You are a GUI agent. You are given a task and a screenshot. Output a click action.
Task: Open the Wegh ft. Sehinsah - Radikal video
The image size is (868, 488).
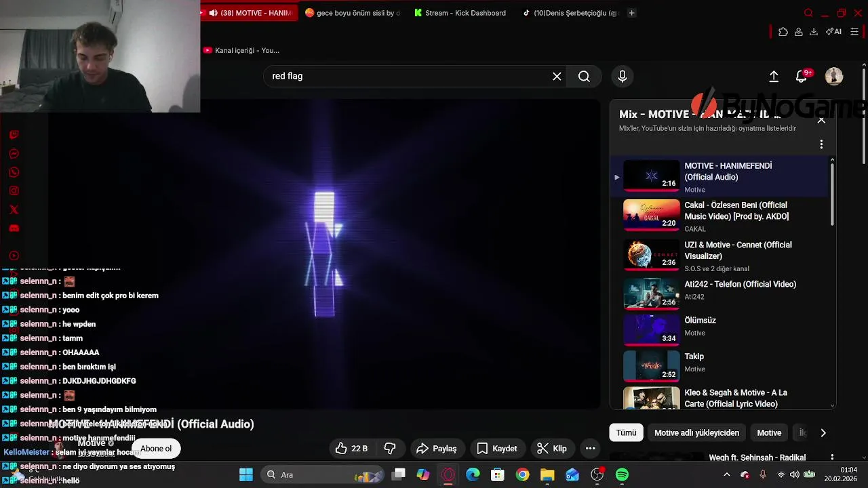757,457
